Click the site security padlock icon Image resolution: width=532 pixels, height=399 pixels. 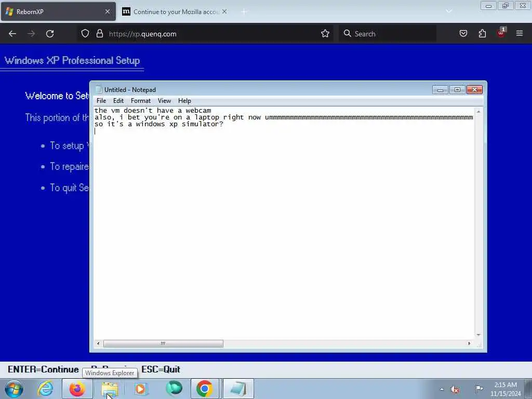click(99, 34)
